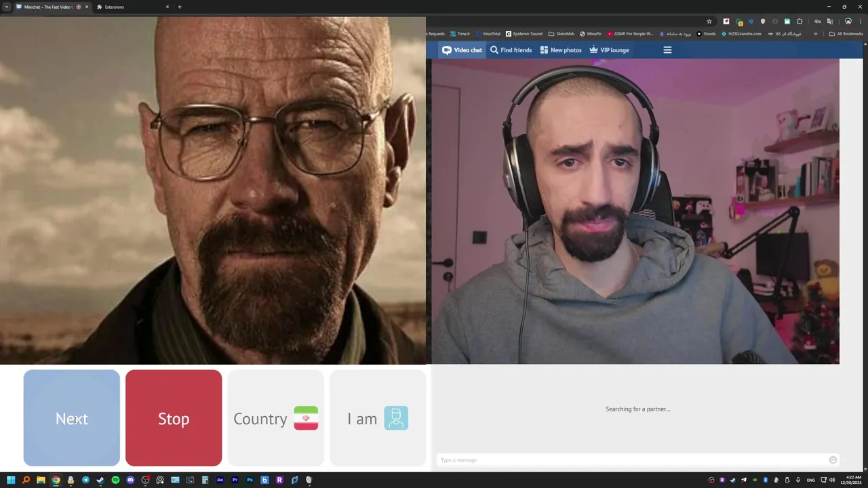
Task: Open Spotify from the taskbar
Action: (x=115, y=480)
